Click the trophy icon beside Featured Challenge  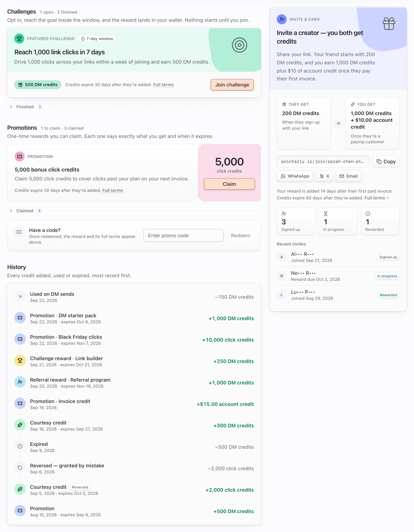[x=19, y=39]
